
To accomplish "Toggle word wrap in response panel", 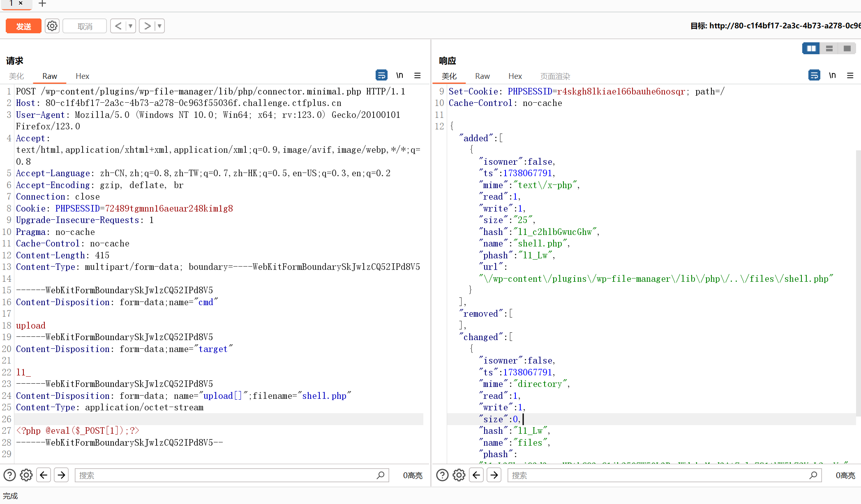I will click(x=814, y=75).
